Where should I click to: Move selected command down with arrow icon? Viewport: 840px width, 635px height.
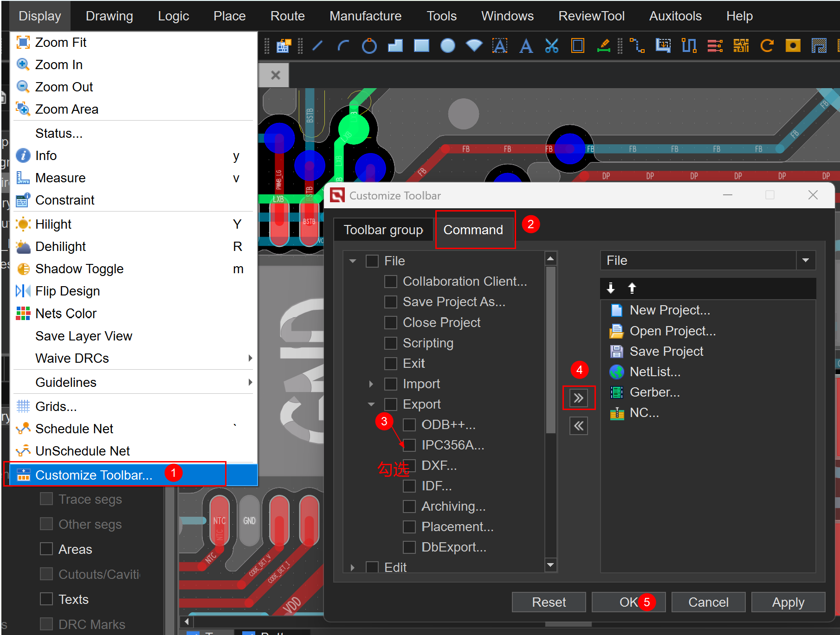pyautogui.click(x=611, y=288)
